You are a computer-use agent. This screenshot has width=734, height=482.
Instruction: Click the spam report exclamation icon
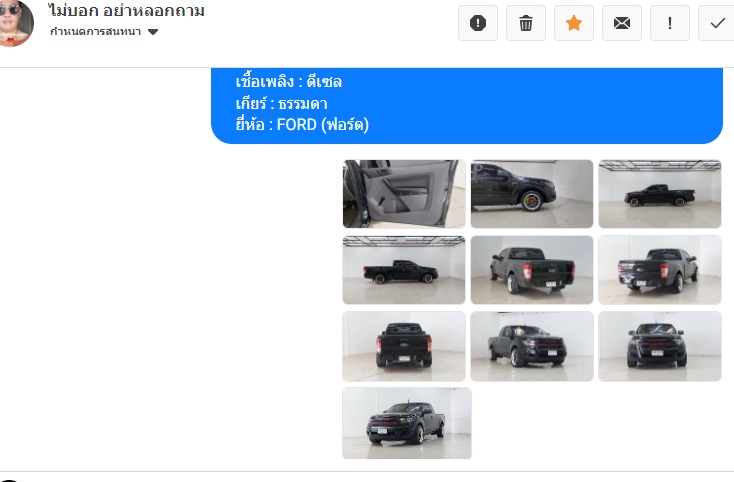click(477, 23)
